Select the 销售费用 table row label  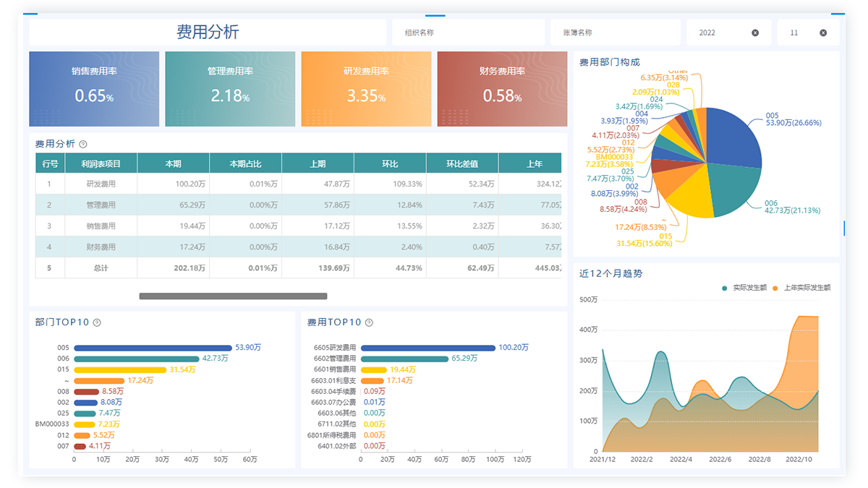[101, 226]
